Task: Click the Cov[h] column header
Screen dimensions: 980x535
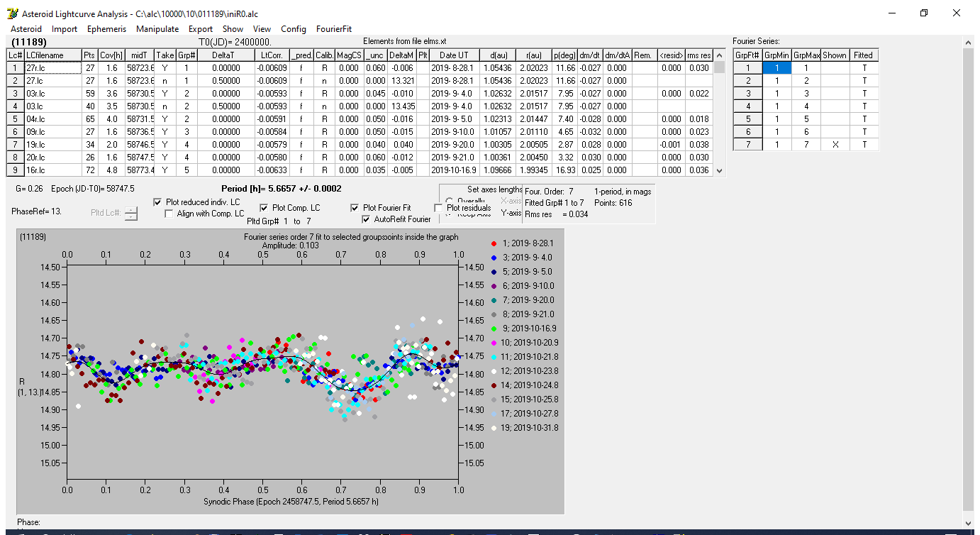Action: click(x=111, y=55)
